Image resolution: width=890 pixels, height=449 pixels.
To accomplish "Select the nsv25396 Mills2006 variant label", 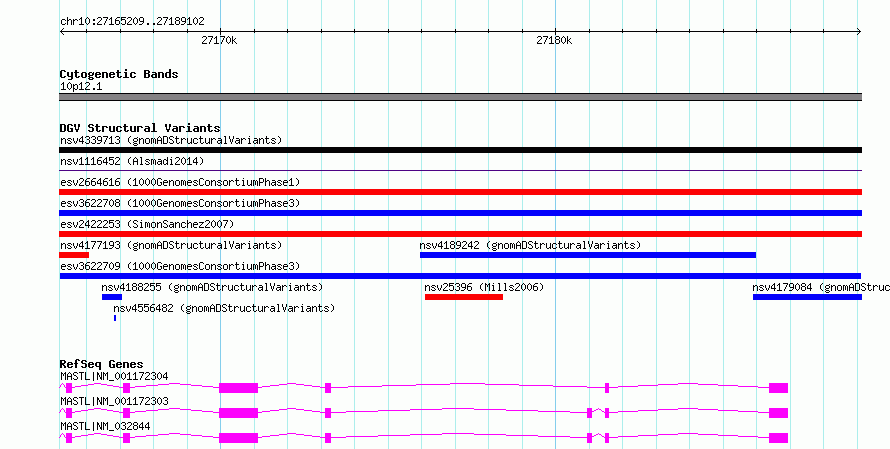I will click(484, 287).
